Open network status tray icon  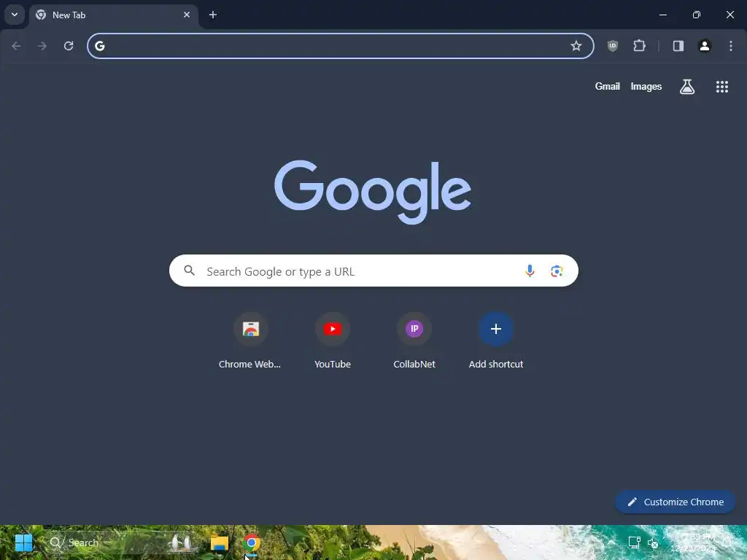point(634,542)
